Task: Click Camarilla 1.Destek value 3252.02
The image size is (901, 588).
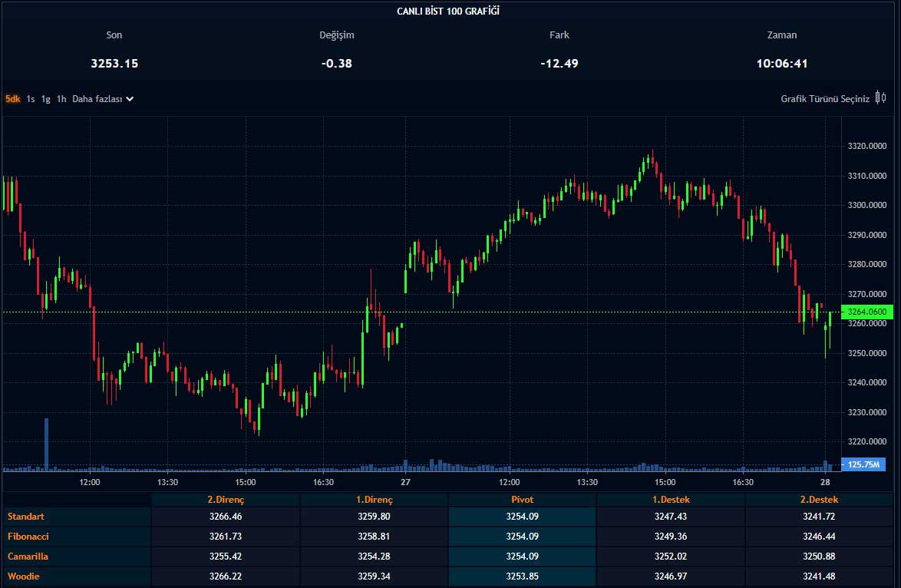Action: point(671,557)
